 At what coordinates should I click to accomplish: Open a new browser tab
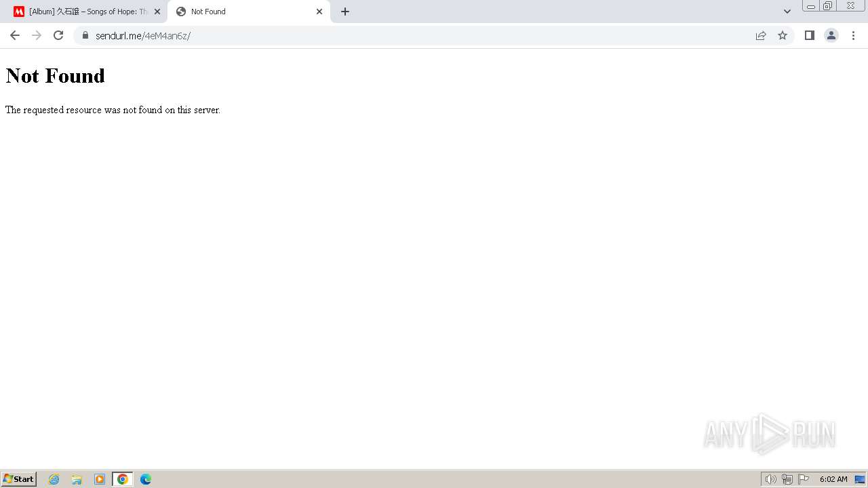tap(345, 12)
